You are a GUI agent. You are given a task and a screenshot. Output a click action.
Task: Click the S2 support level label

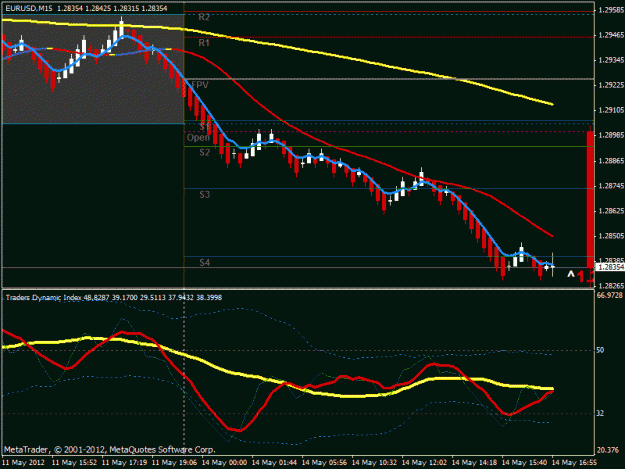coord(205,152)
